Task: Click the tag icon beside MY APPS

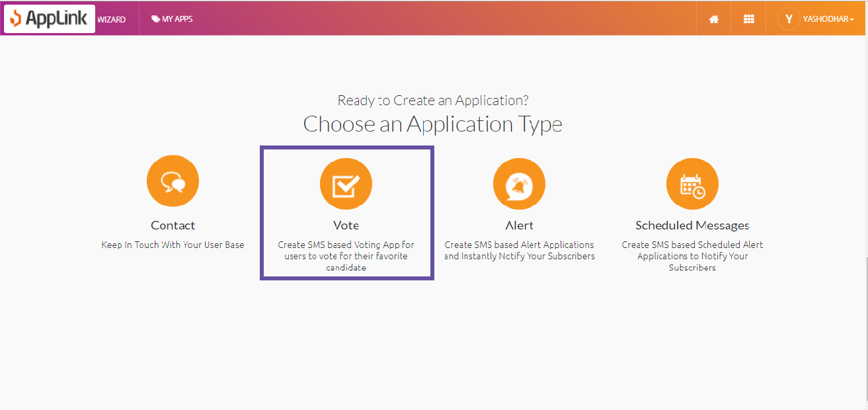Action: (155, 19)
